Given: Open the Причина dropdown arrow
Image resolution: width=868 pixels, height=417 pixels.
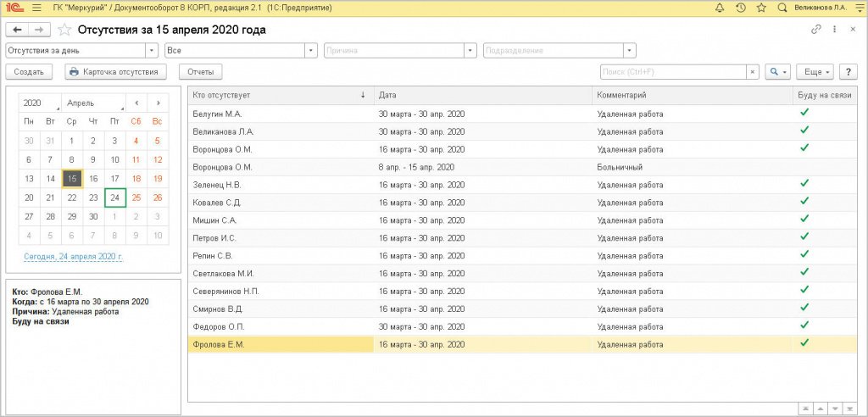Looking at the screenshot, I should coord(470,51).
